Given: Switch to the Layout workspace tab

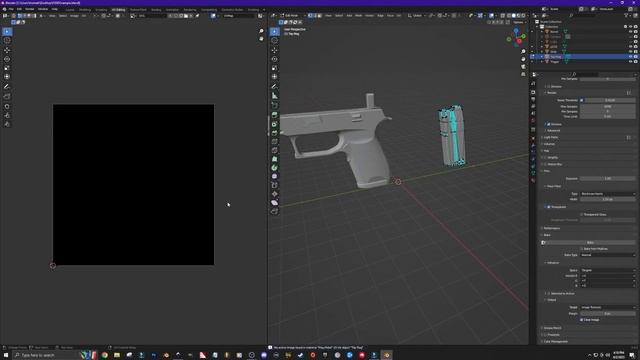Looking at the screenshot, I should point(70,9).
